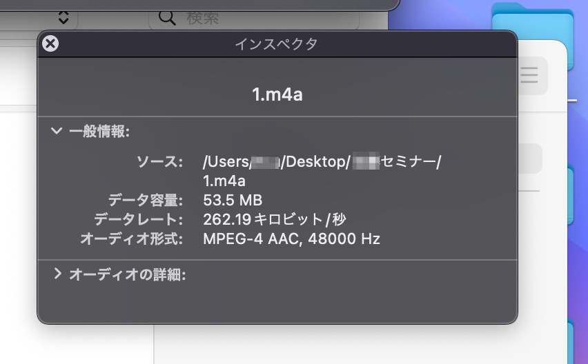The width and height of the screenshot is (588, 364).
Task: Click the magnifying glass search icon
Action: tap(168, 17)
